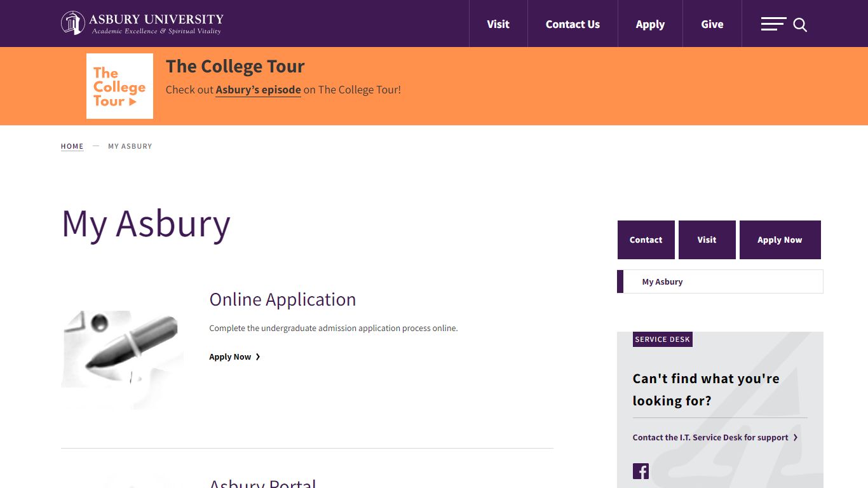The height and width of the screenshot is (488, 868).
Task: Click the purple Visit sidebar button
Action: pos(707,240)
